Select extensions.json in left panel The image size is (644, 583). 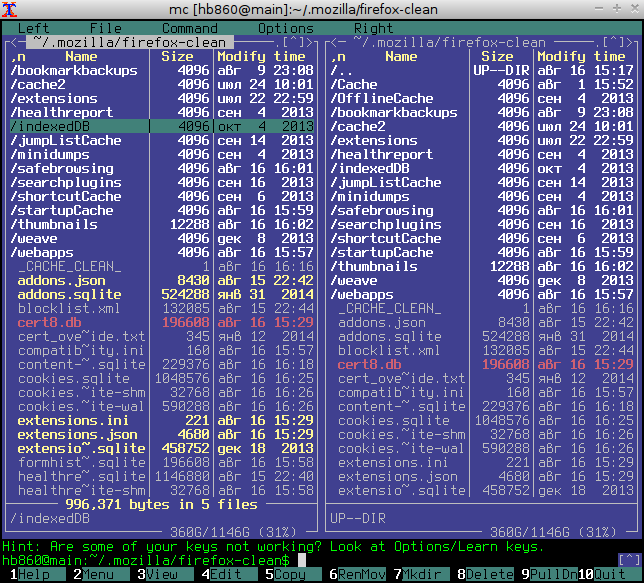point(162,434)
